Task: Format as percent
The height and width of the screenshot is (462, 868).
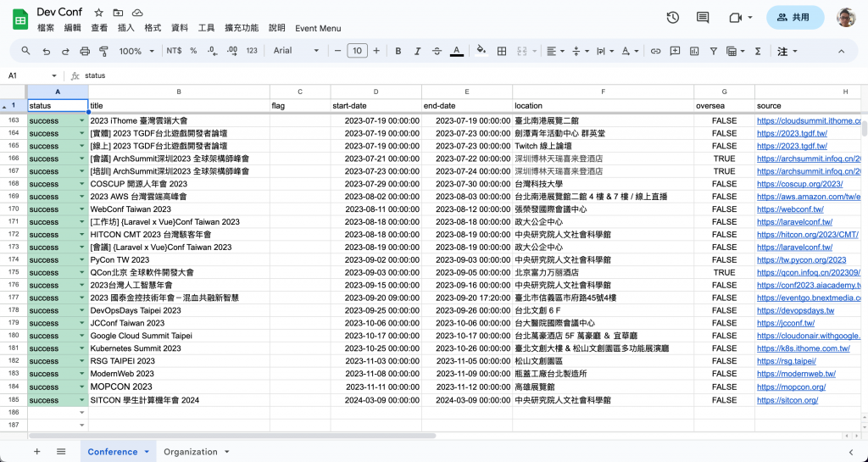Action: tap(193, 51)
